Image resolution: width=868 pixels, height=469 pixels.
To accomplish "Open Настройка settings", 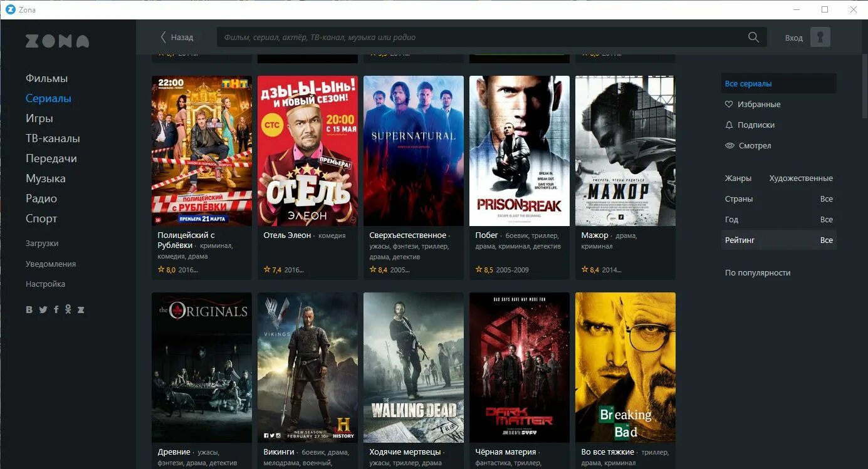I will point(45,284).
